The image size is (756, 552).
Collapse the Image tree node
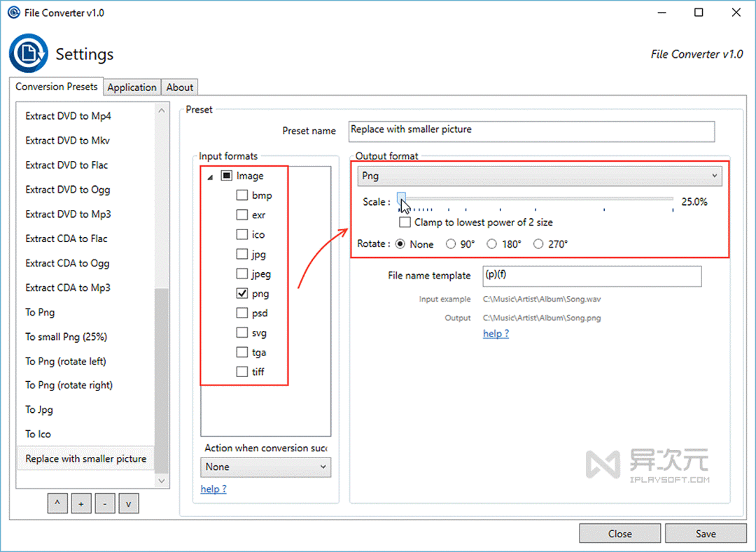point(211,177)
